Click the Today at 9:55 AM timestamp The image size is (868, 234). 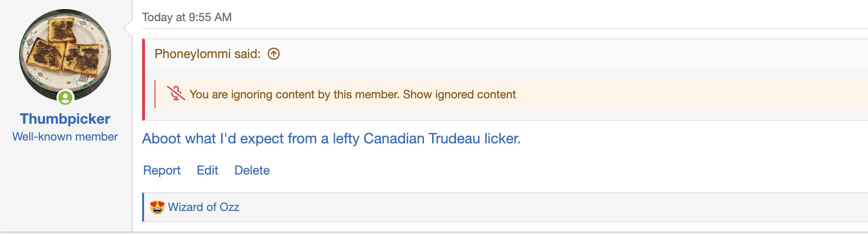click(187, 17)
